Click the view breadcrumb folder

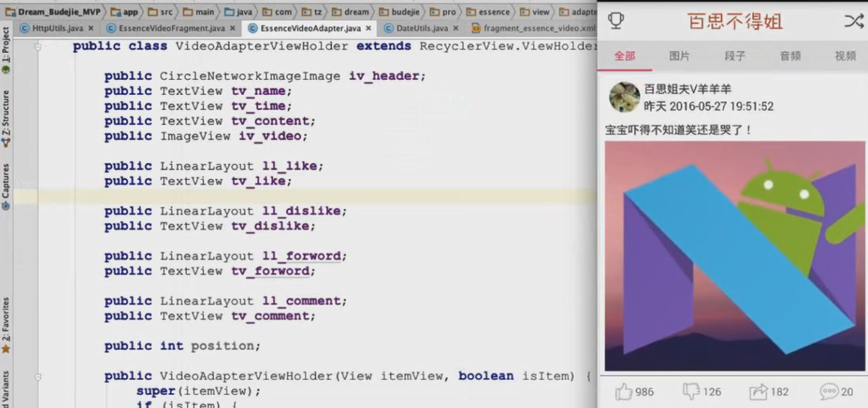(535, 12)
